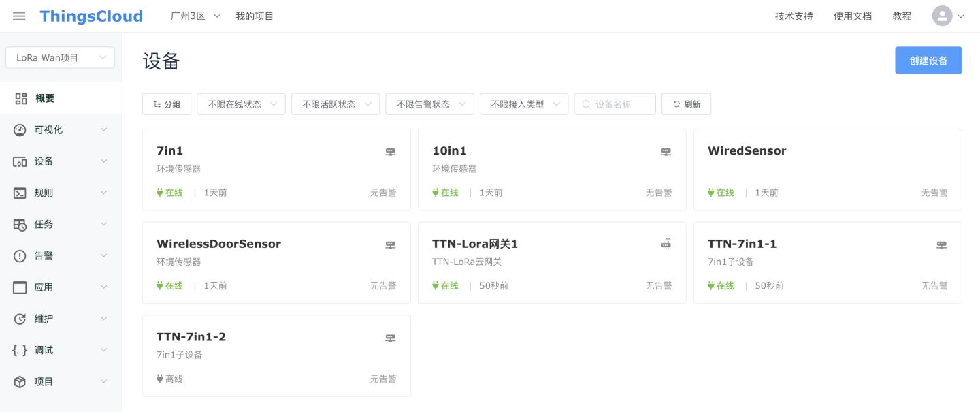Expand the 可视化 sidebar section
The image size is (980, 412).
click(61, 130)
